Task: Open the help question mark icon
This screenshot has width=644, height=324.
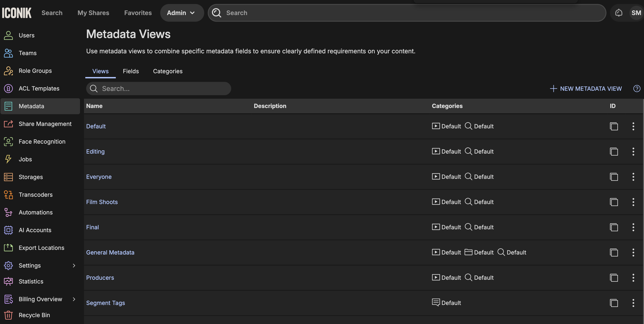Action: 636,89
